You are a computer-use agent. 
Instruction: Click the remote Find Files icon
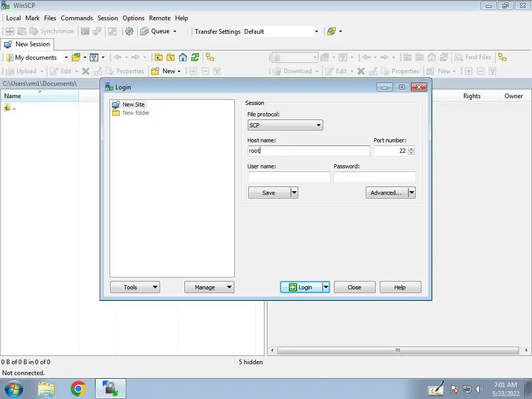tap(473, 57)
